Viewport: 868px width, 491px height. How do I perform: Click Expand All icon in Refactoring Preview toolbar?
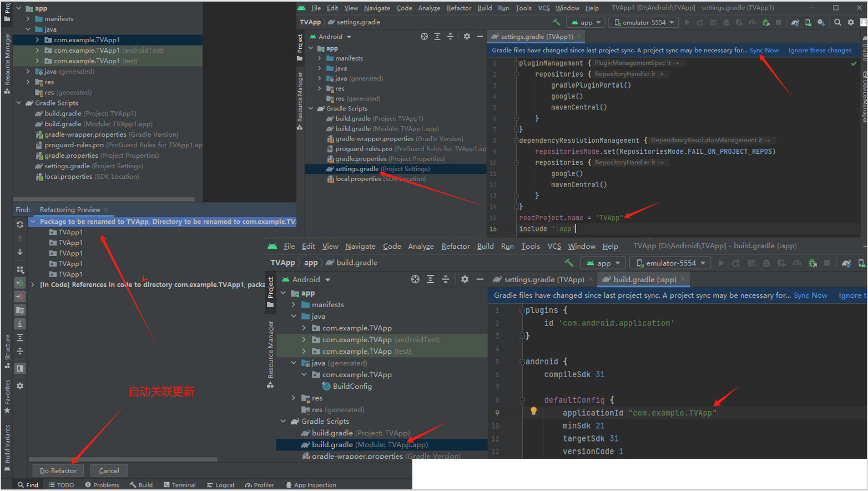20,338
